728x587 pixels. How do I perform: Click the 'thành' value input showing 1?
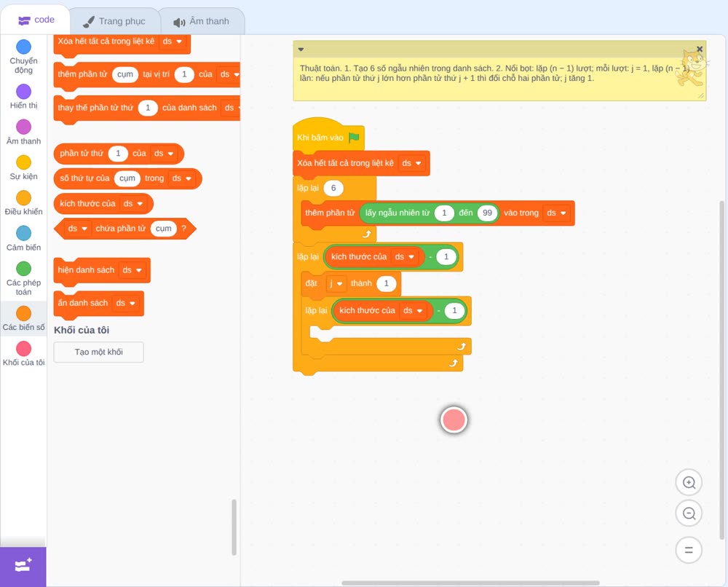pyautogui.click(x=387, y=283)
